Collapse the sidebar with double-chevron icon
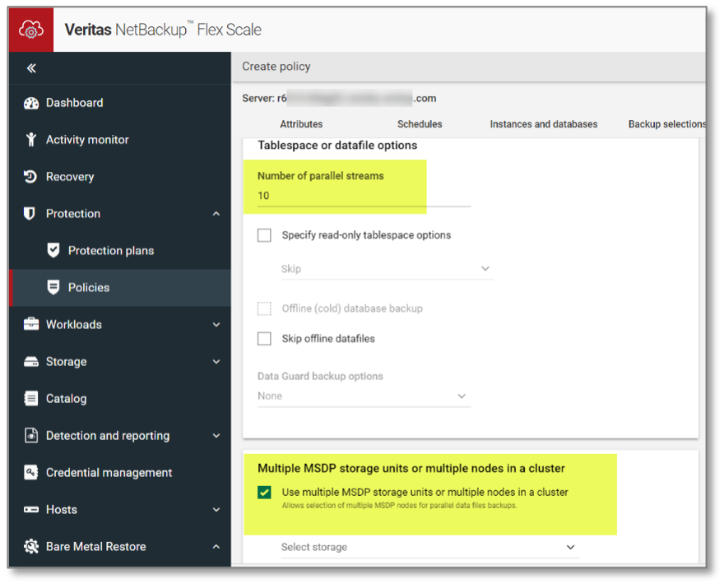 coord(31,68)
